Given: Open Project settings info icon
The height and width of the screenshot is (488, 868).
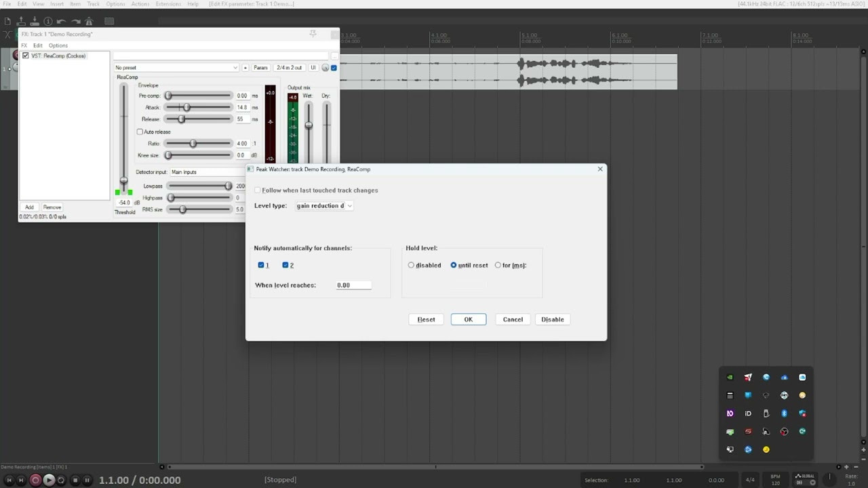Looking at the screenshot, I should click(x=48, y=22).
